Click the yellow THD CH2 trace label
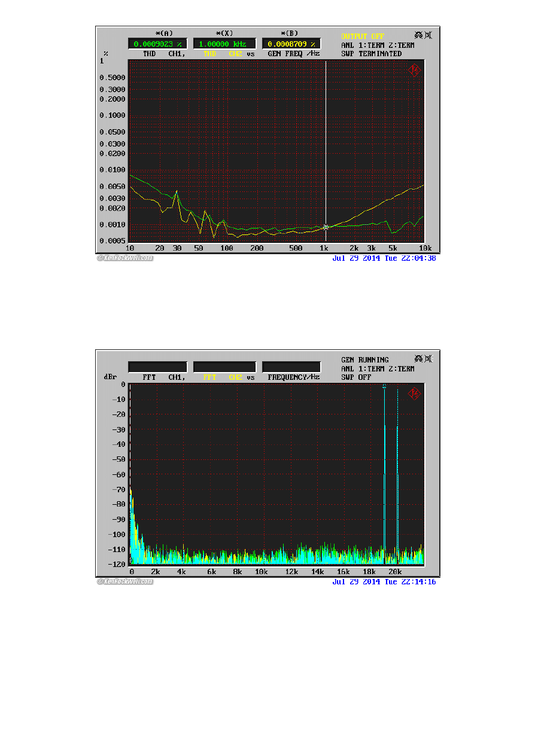Viewport: 535px width, 756px height. tap(223, 54)
